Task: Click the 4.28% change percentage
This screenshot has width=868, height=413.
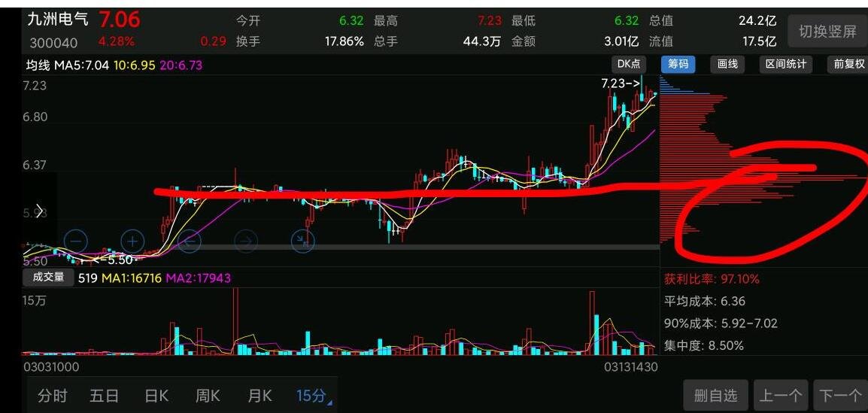Action: click(117, 41)
